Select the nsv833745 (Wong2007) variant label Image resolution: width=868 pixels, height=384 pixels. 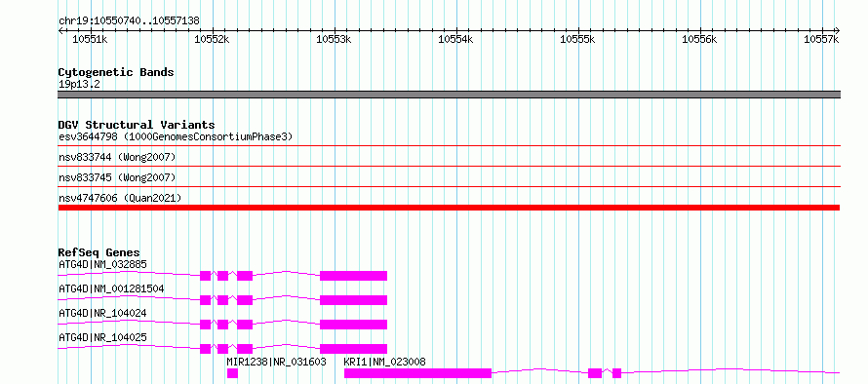[x=117, y=178]
